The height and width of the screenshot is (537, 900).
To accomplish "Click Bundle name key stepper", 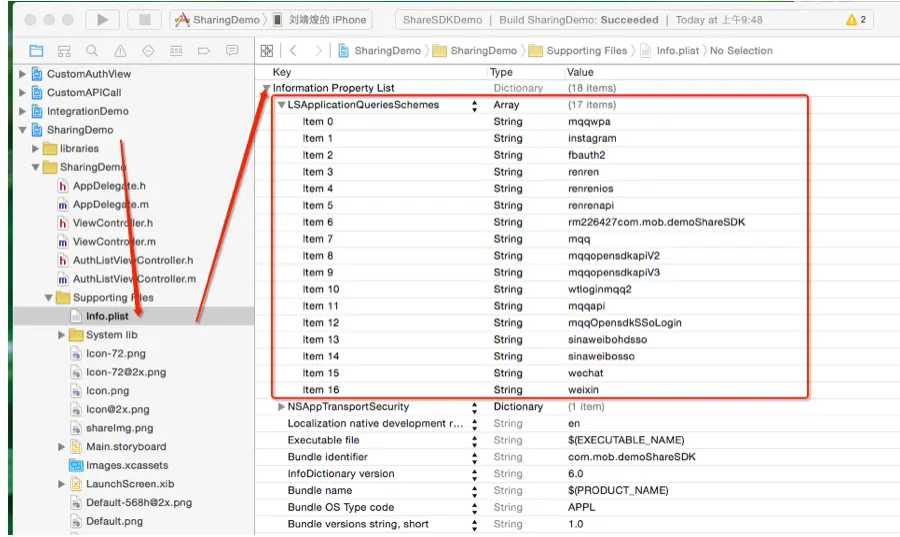I will point(475,491).
